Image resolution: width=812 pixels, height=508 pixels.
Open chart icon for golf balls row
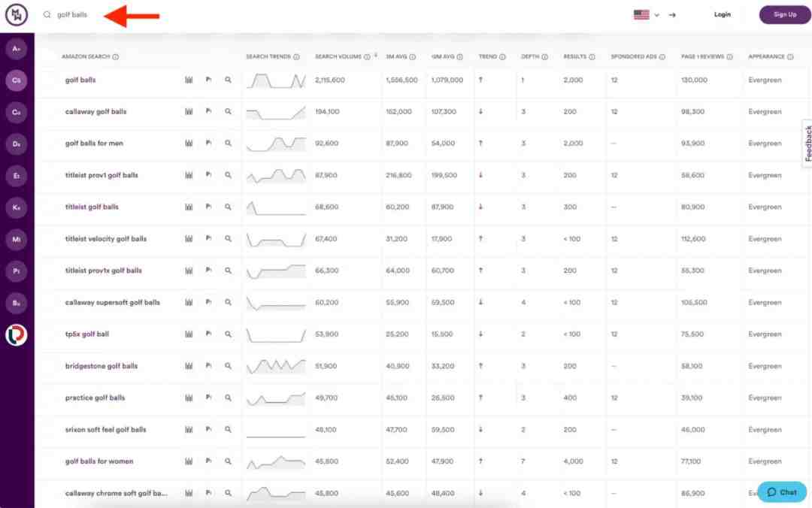(189, 80)
